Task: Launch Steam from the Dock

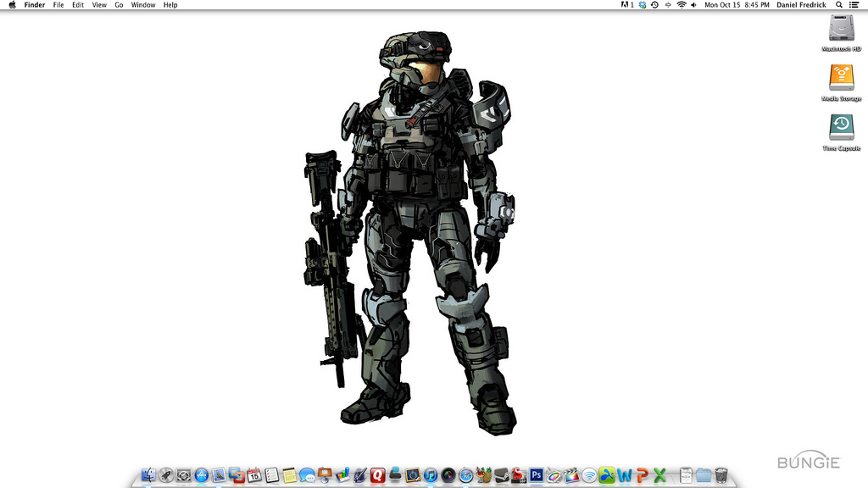Action: pos(502,474)
